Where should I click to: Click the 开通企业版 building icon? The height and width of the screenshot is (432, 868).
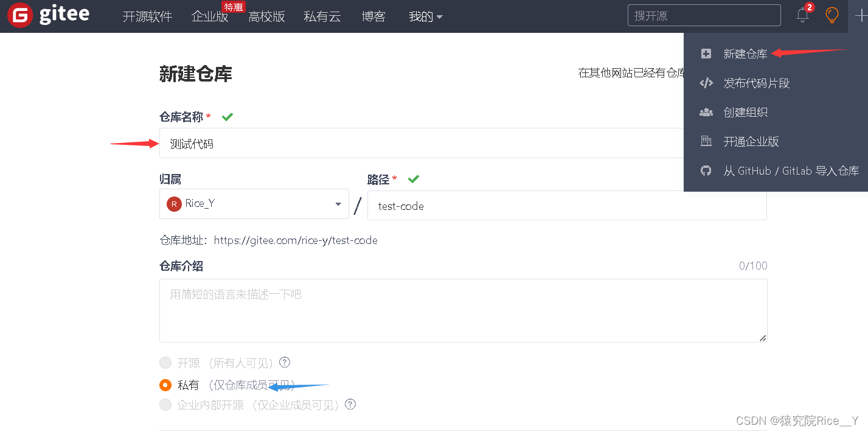click(x=706, y=142)
